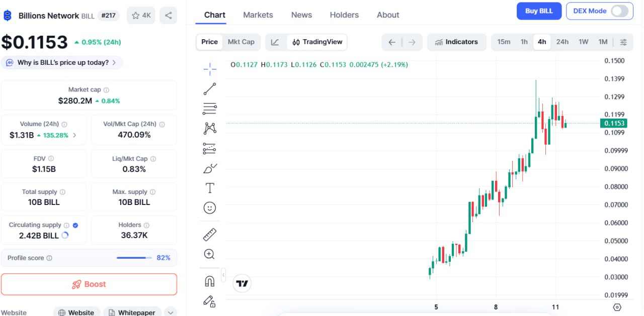Click the TradingView logo on chart
The image size is (644, 316).
[242, 283]
